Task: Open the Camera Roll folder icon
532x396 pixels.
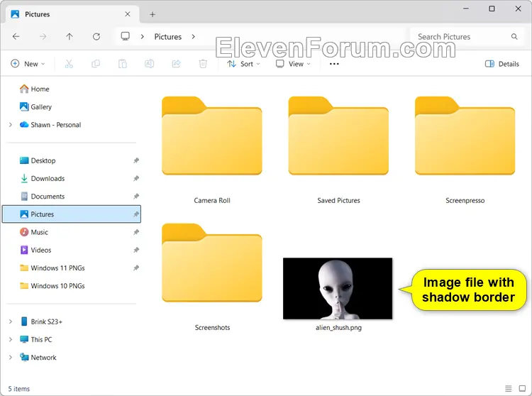Action: 212,136
